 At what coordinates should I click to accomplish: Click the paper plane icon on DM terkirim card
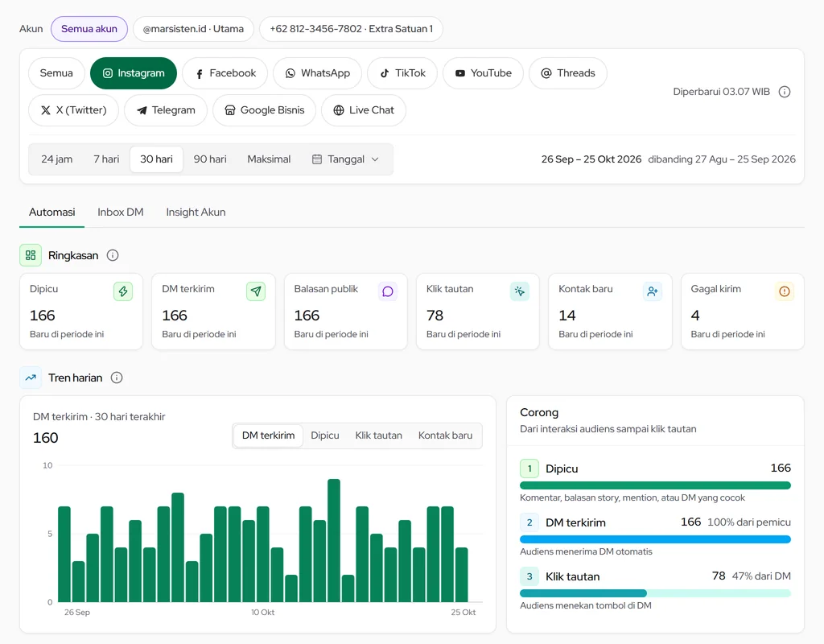256,291
